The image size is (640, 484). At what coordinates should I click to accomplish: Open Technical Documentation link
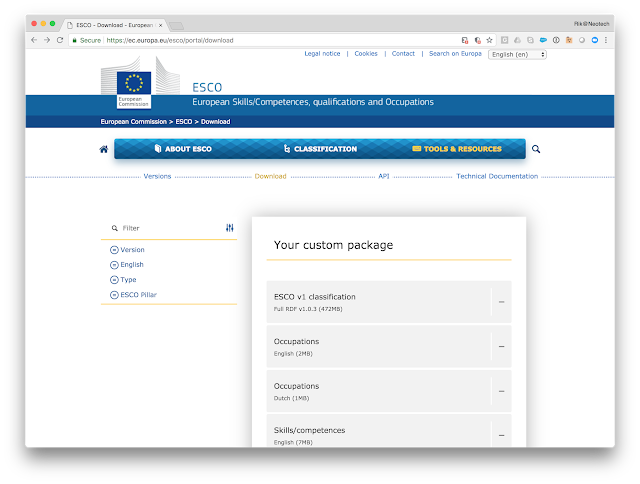pos(497,176)
